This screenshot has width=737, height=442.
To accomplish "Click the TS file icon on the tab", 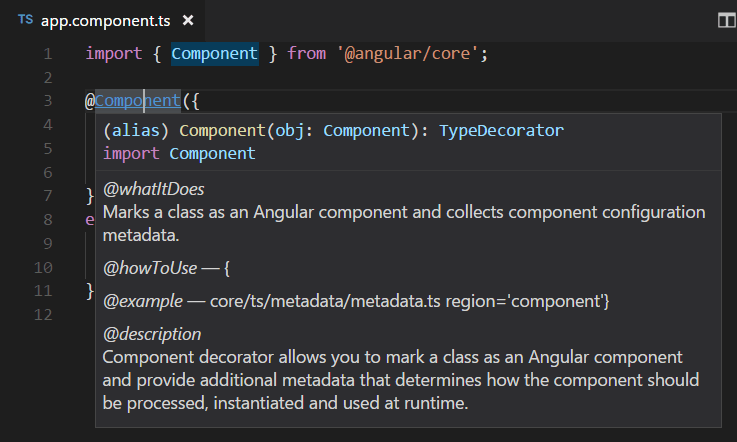I will 25,20.
